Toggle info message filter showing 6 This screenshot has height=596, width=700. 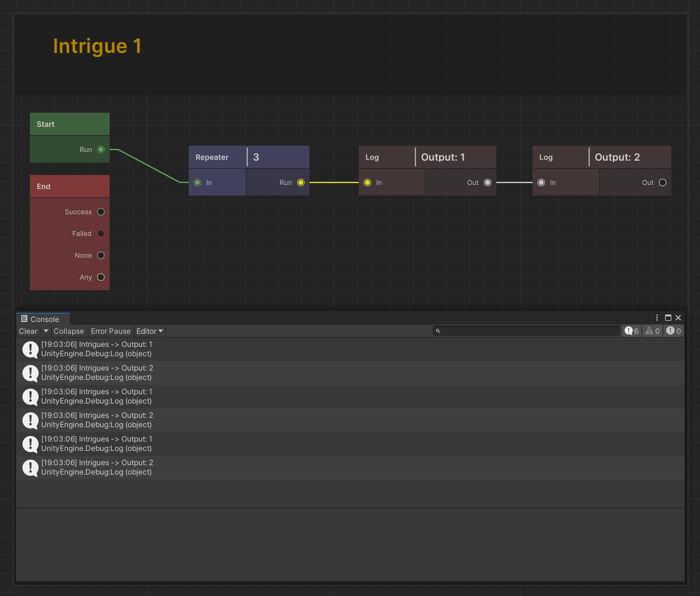tap(631, 331)
